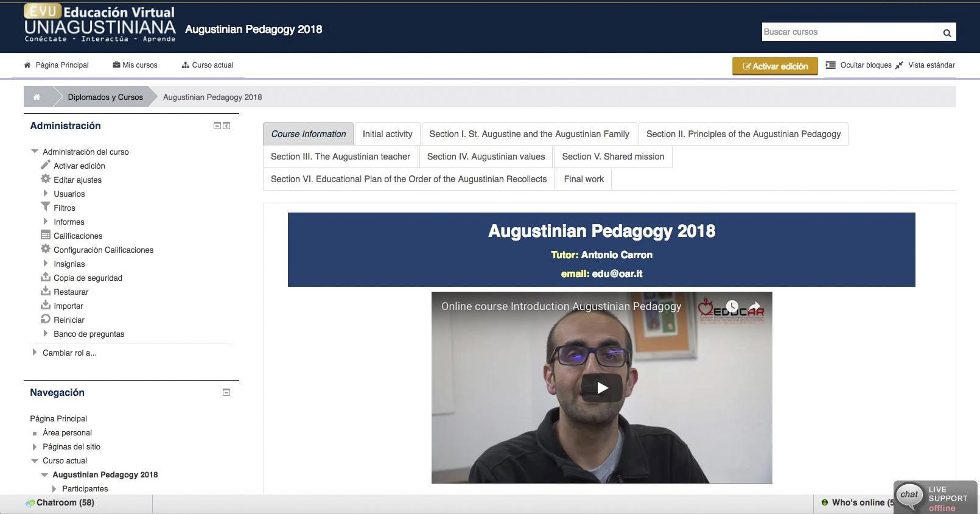This screenshot has width=980, height=514.
Task: Expand the Usuarios tree node
Action: [46, 194]
